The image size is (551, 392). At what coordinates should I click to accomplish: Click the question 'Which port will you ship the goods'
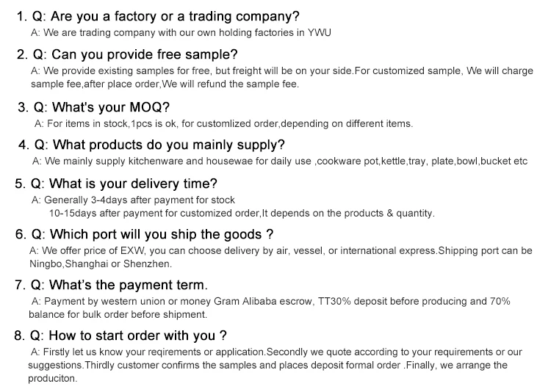pyautogui.click(x=144, y=234)
